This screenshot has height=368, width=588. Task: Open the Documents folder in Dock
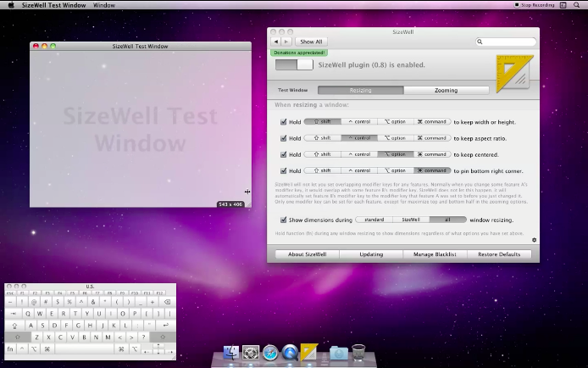tap(339, 353)
